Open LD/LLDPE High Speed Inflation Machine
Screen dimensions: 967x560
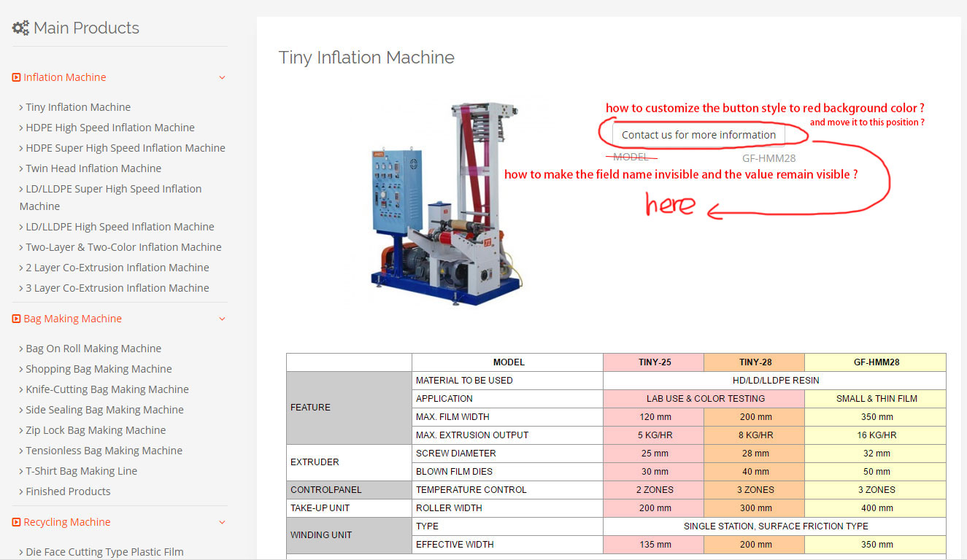[x=120, y=227]
